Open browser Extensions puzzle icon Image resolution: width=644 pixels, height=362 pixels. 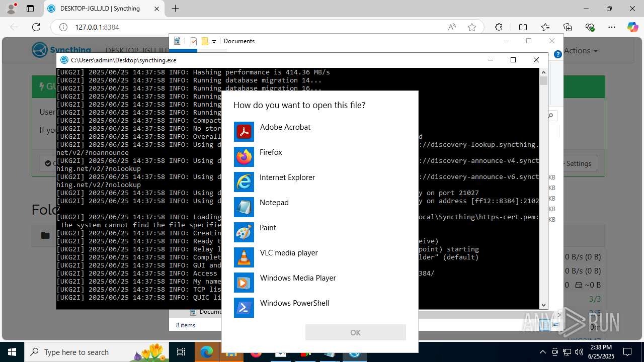[499, 27]
